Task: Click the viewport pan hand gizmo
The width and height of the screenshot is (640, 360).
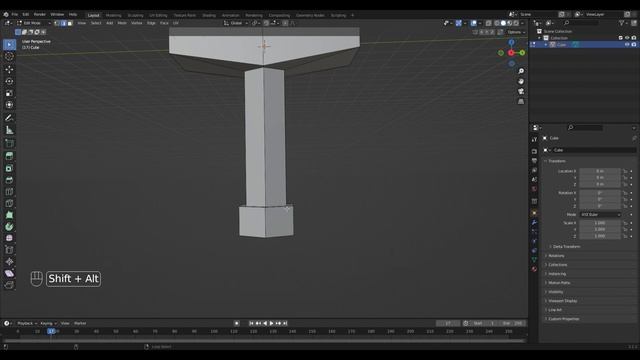Action: click(521, 81)
